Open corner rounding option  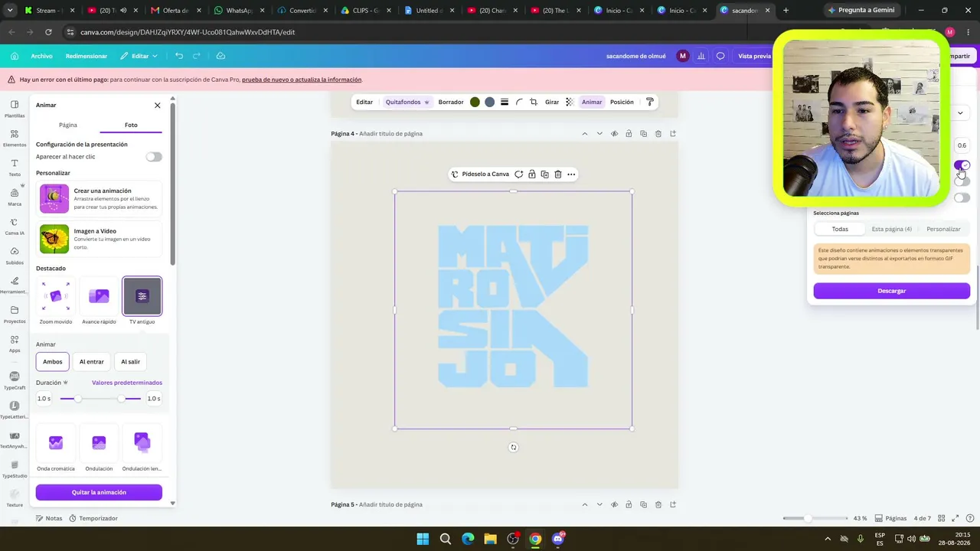click(x=519, y=102)
